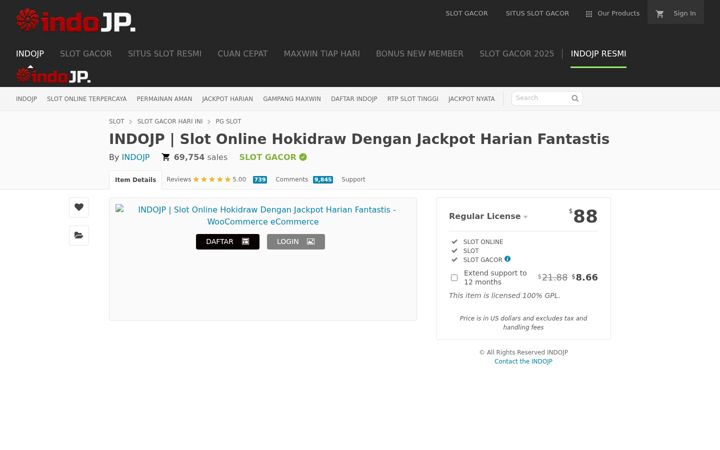This screenshot has width=720, height=450.
Task: Click the LOGIN button
Action: click(296, 242)
